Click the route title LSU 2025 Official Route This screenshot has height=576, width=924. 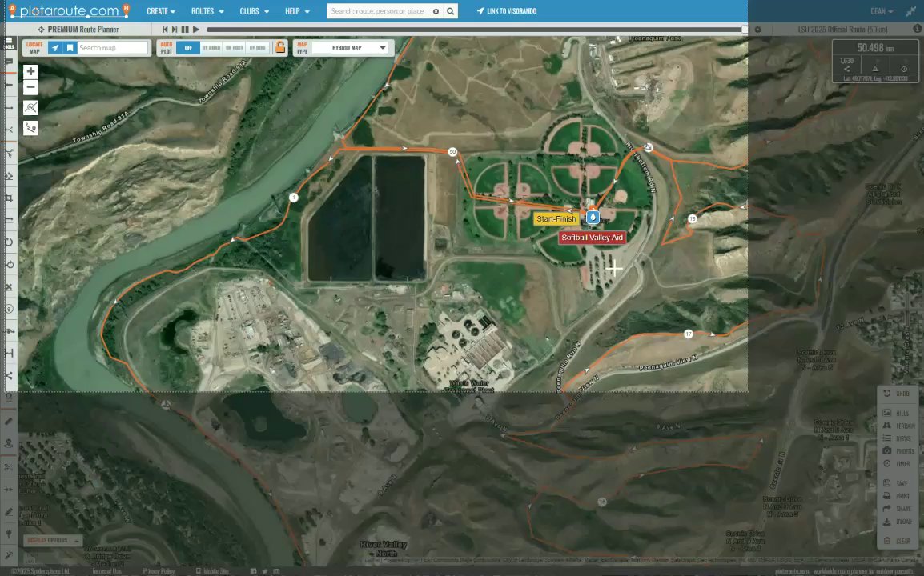coord(842,29)
